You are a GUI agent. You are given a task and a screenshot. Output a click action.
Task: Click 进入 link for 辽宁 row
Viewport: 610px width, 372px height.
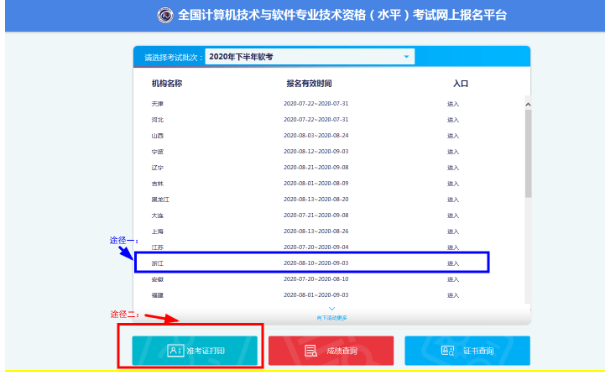pyautogui.click(x=453, y=168)
